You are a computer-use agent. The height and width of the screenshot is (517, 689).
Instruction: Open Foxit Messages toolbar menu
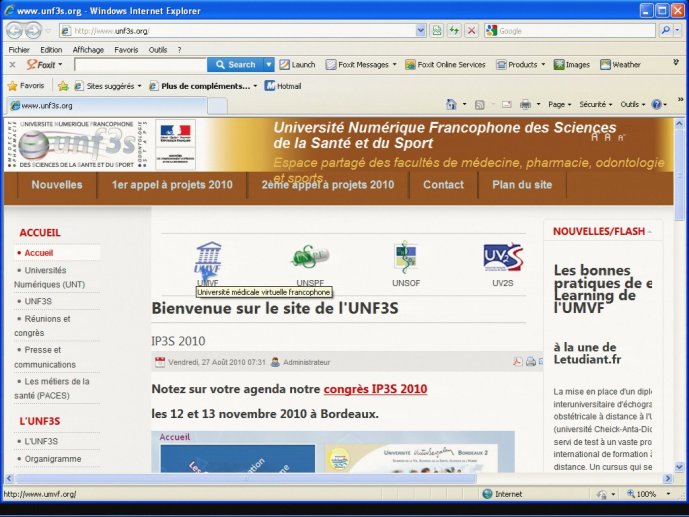[x=361, y=65]
